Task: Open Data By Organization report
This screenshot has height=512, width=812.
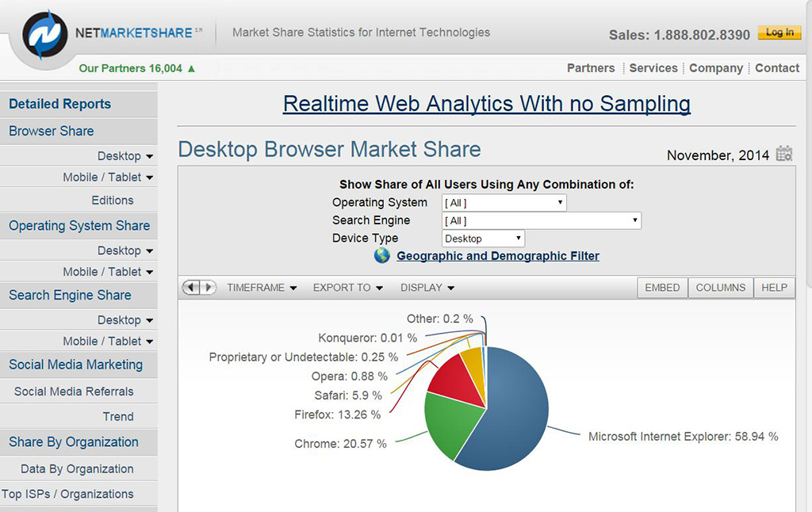Action: (x=77, y=469)
